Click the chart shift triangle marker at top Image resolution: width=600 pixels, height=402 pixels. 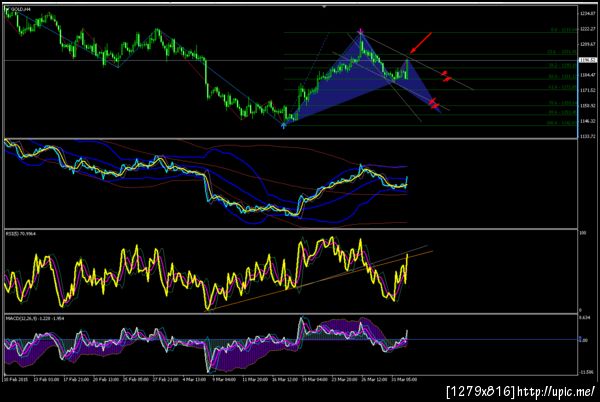324,7
